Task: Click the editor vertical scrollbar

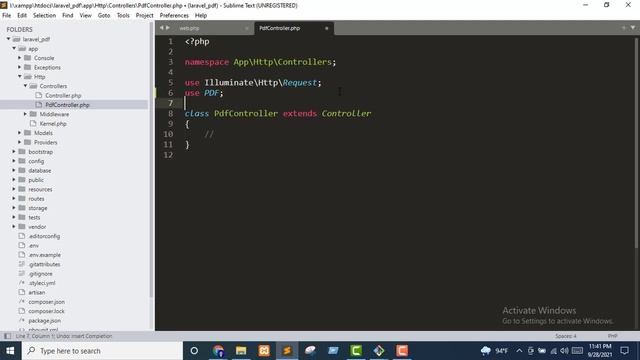Action: click(x=636, y=143)
